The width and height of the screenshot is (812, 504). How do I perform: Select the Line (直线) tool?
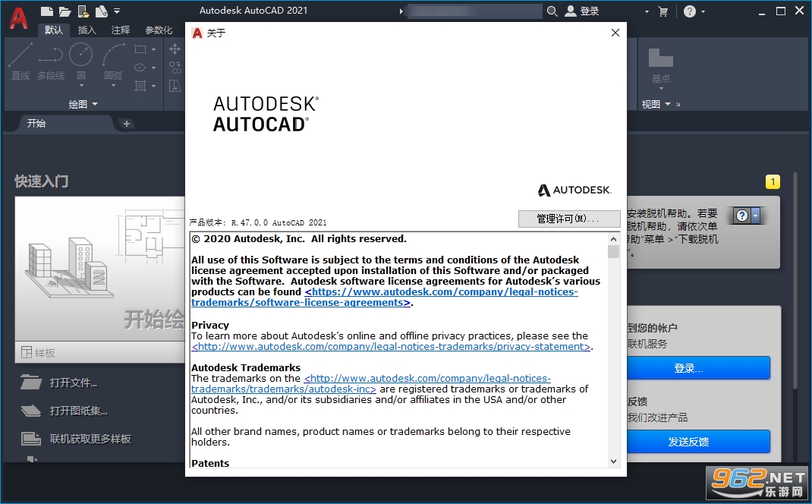tap(20, 62)
